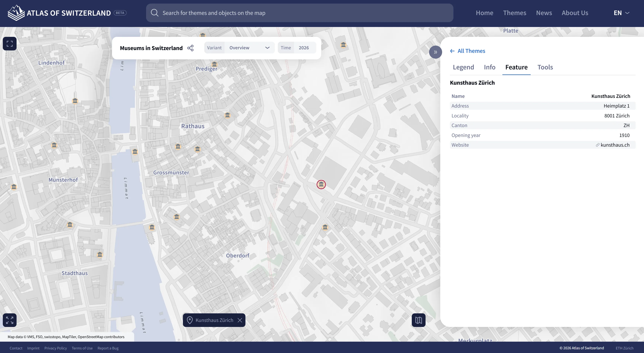644x353 pixels.
Task: Click the museum marker near Stadthaus
Action: (x=100, y=255)
